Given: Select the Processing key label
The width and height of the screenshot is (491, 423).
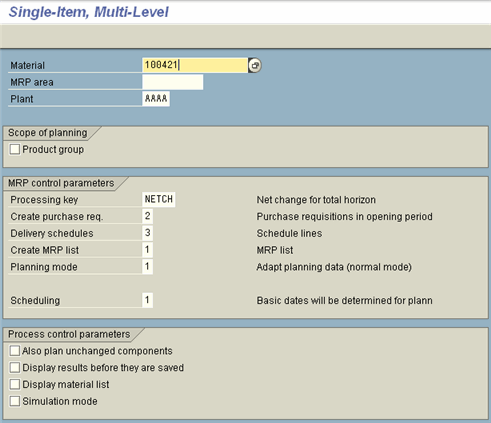Looking at the screenshot, I should [x=44, y=200].
